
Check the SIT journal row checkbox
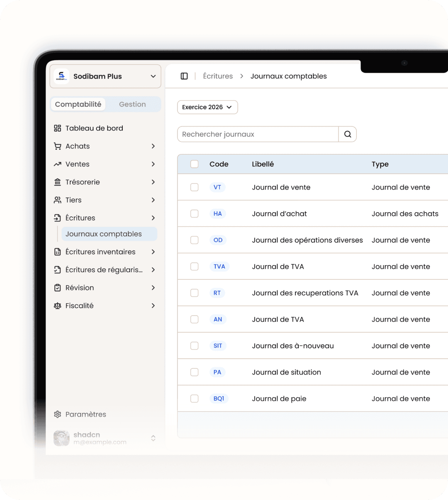tap(194, 346)
